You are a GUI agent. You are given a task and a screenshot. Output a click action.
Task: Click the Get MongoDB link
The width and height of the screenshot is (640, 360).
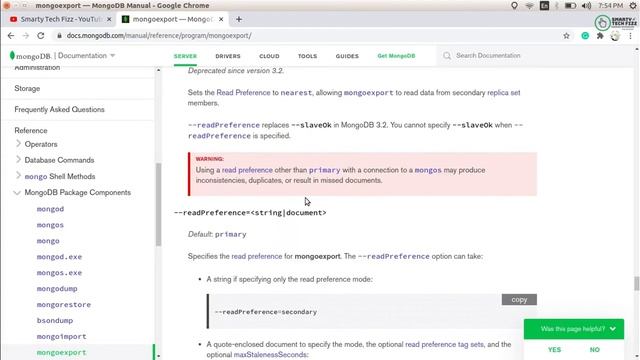click(396, 56)
